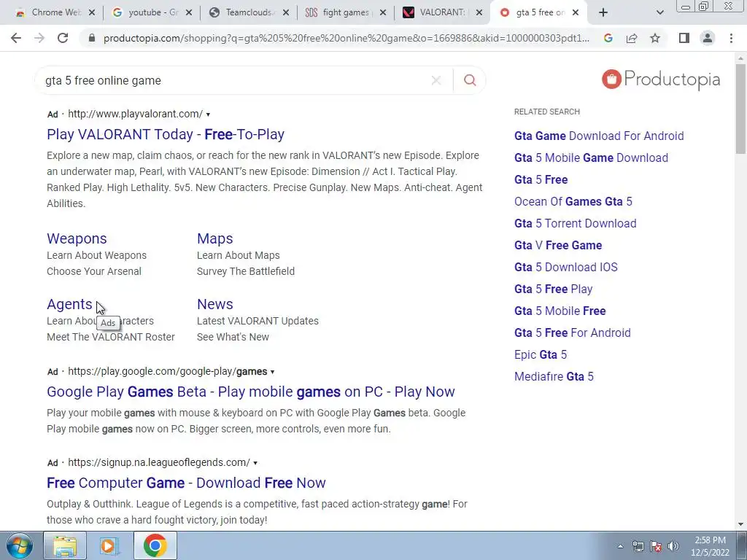The width and height of the screenshot is (747, 560).
Task: Expand the leagueoflegends.com ad dropdown arrow
Action: click(255, 463)
